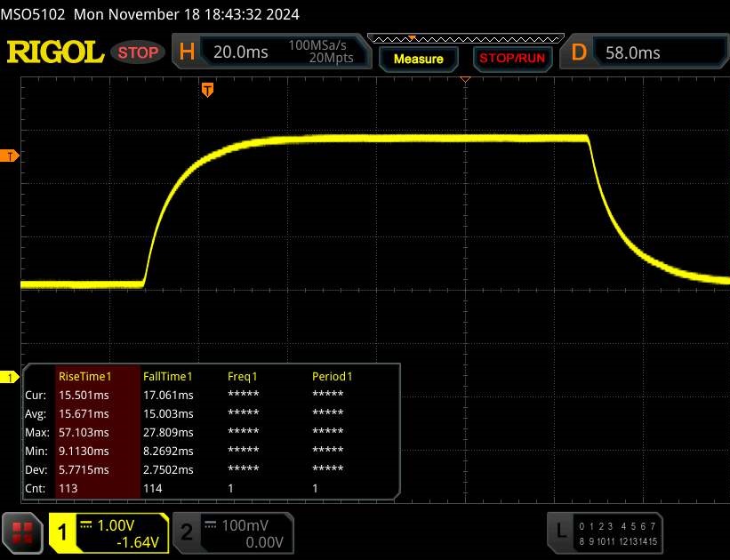
Task: Select the channel 1 ground level marker
Action: click(9, 377)
